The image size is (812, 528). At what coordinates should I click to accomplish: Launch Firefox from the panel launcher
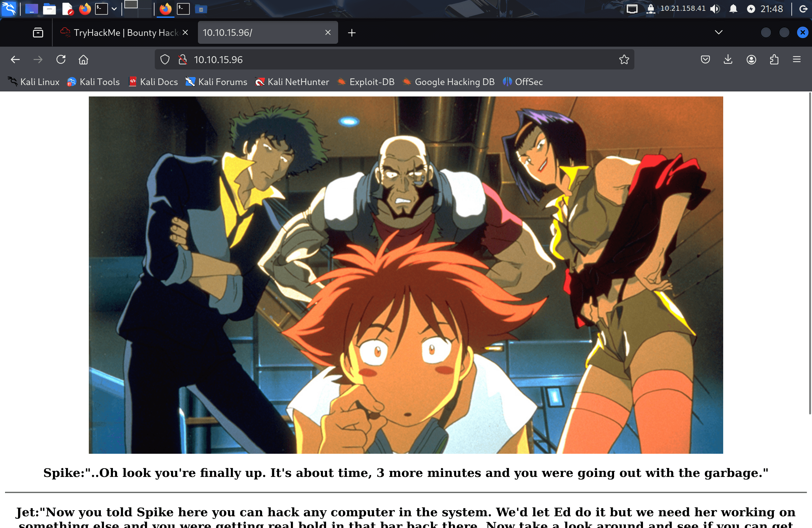pos(85,9)
